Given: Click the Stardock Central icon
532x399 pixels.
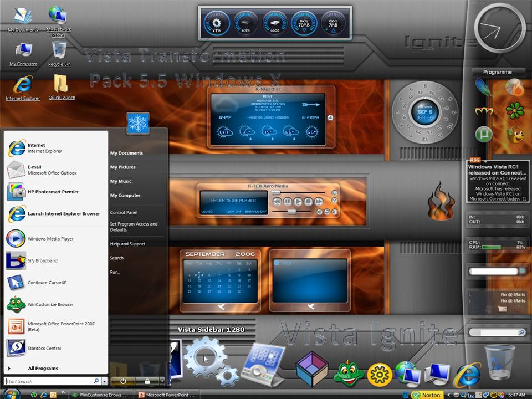Looking at the screenshot, I should (x=16, y=348).
